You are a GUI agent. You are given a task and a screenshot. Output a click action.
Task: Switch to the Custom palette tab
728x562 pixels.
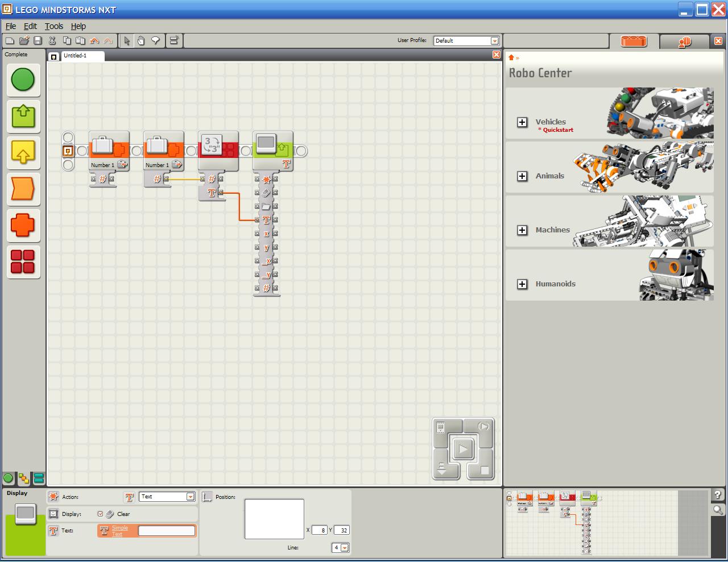pyautogui.click(x=39, y=478)
